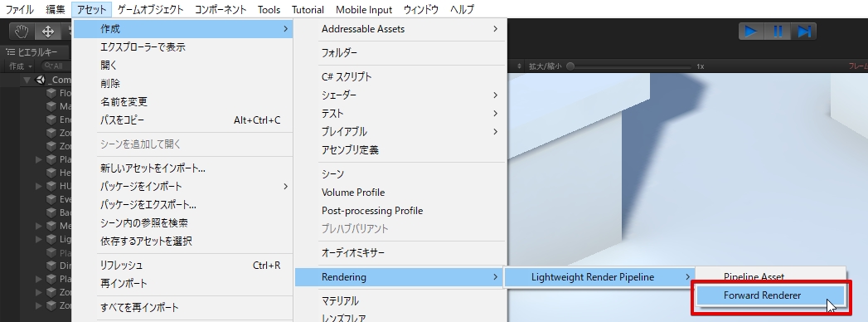This screenshot has height=322, width=868.
Task: Advance one frame with Step button
Action: [804, 32]
